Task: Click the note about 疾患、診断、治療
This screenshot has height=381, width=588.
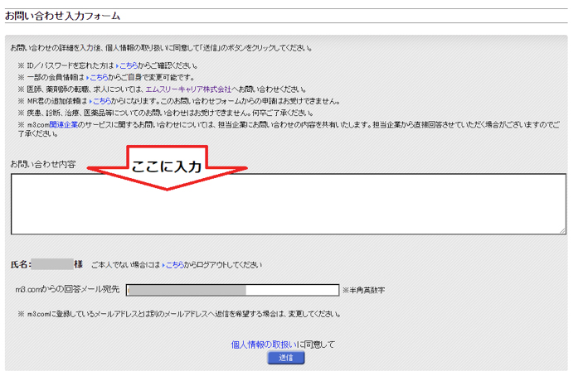Action: point(165,113)
